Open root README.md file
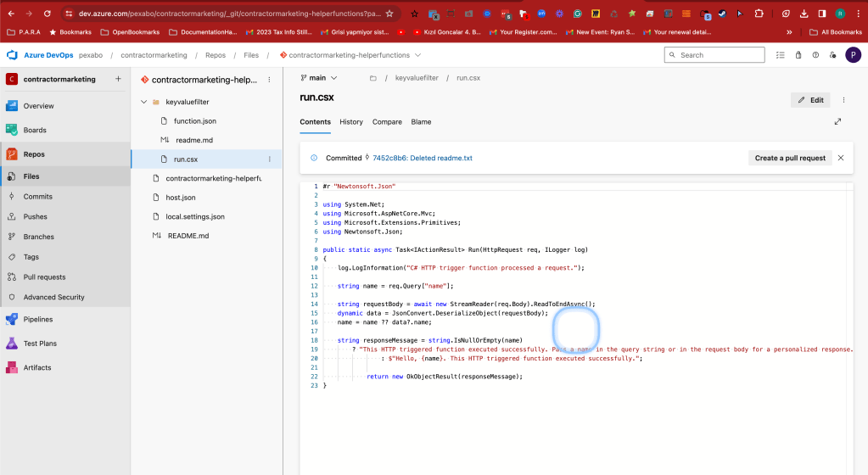The image size is (868, 475). (188, 236)
